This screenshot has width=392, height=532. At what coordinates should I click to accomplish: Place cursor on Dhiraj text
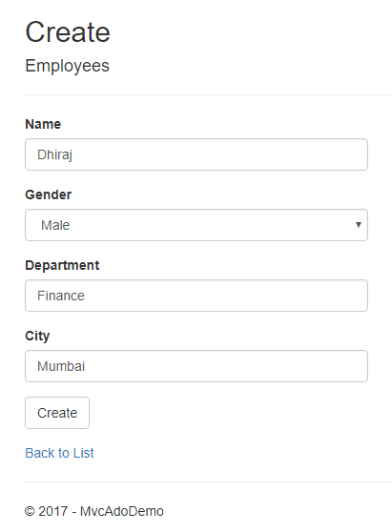pos(54,155)
